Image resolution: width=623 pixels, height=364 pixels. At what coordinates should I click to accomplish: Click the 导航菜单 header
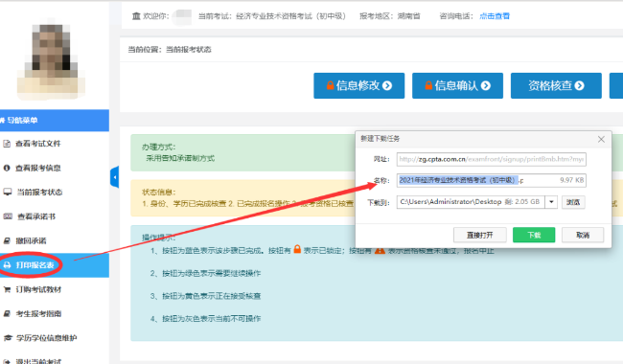point(55,121)
